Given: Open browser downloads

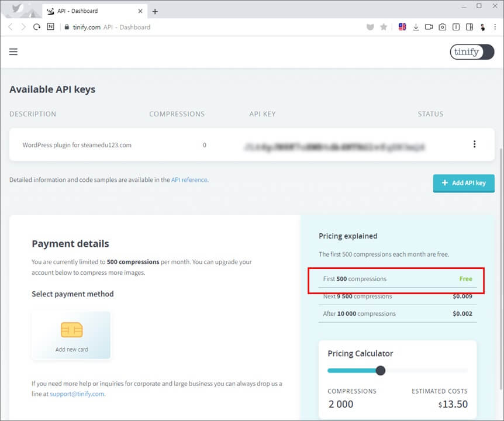Looking at the screenshot, I should [x=416, y=27].
